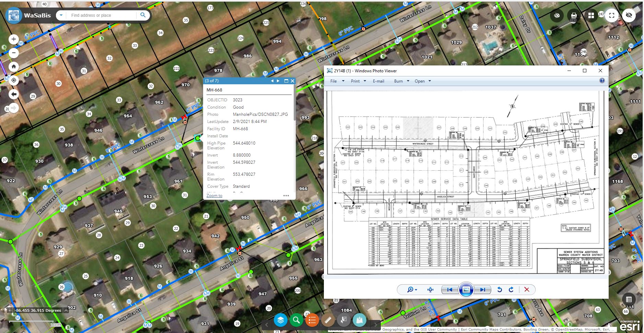The image size is (644, 333).
Task: Expand the coordinates options arrow
Action: pyautogui.click(x=66, y=310)
